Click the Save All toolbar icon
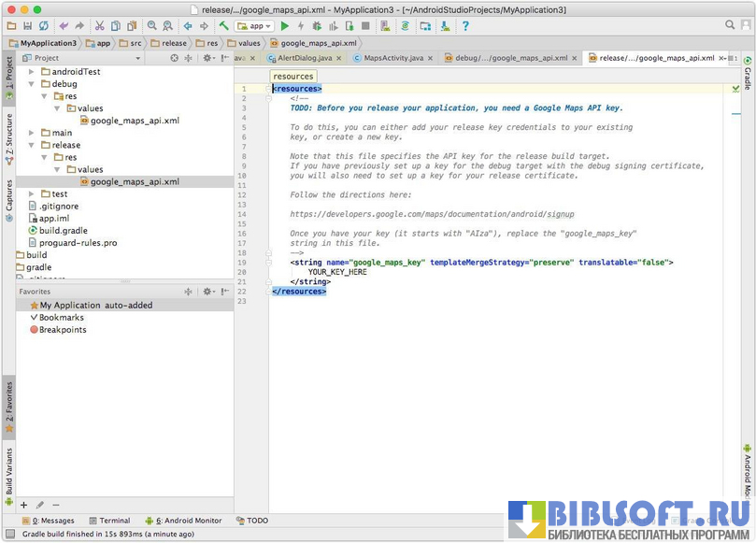 [28, 26]
